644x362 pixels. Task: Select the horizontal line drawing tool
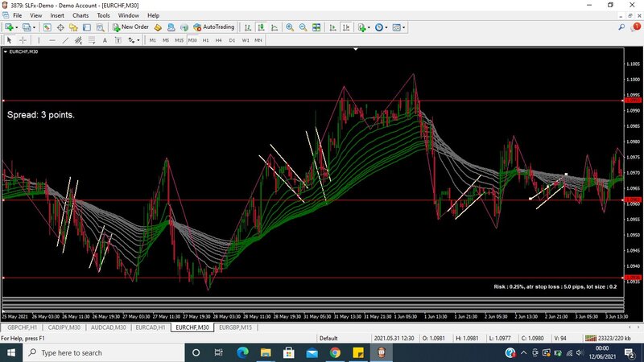click(52, 39)
